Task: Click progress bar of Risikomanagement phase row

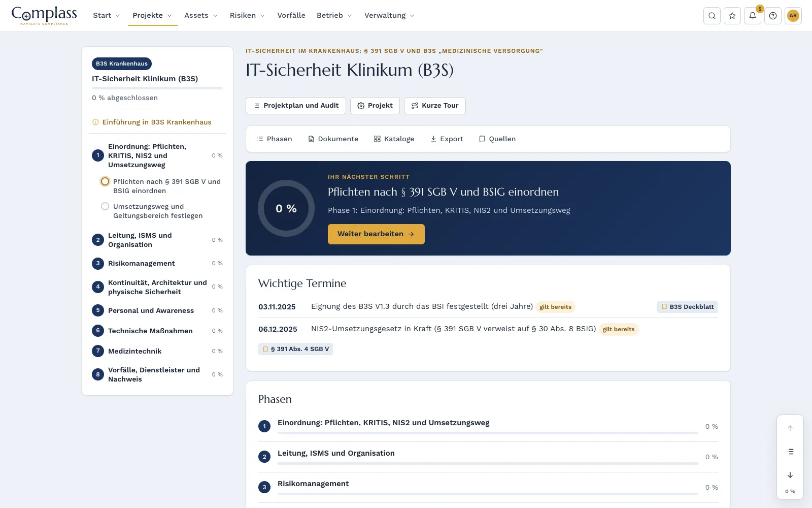Action: pyautogui.click(x=488, y=494)
